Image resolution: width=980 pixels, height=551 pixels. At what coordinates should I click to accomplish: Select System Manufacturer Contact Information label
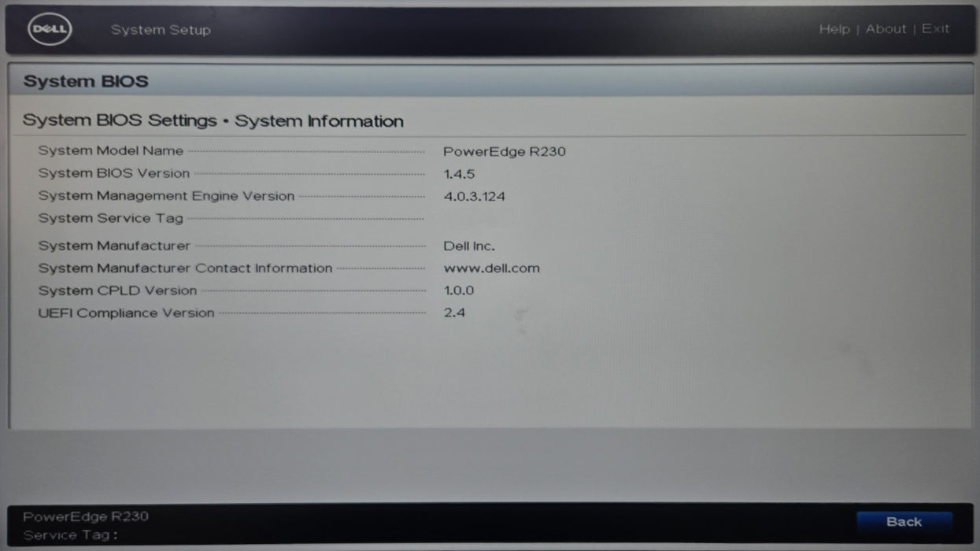tap(185, 268)
